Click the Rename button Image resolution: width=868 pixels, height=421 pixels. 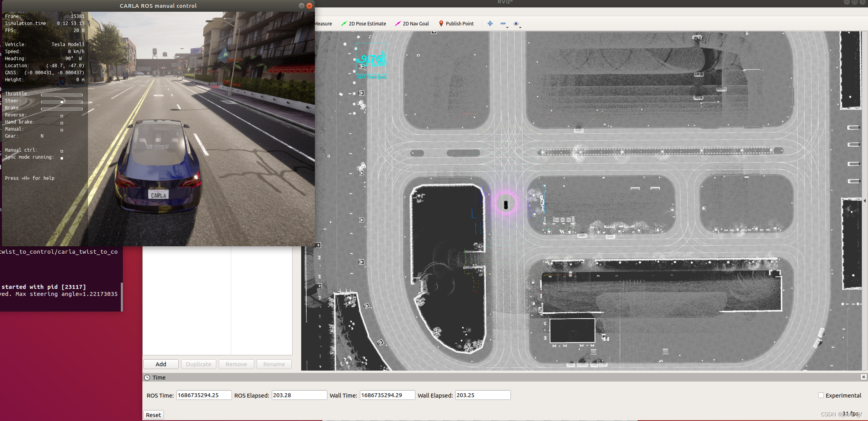click(x=274, y=364)
